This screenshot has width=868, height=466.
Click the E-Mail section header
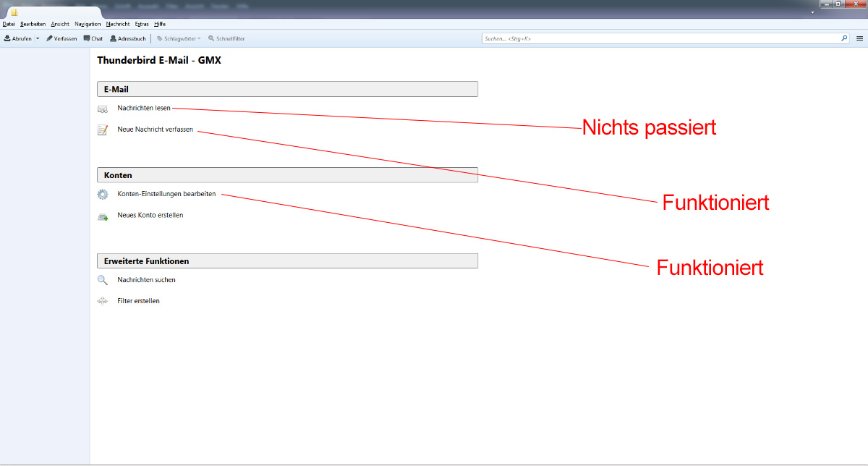coord(287,89)
